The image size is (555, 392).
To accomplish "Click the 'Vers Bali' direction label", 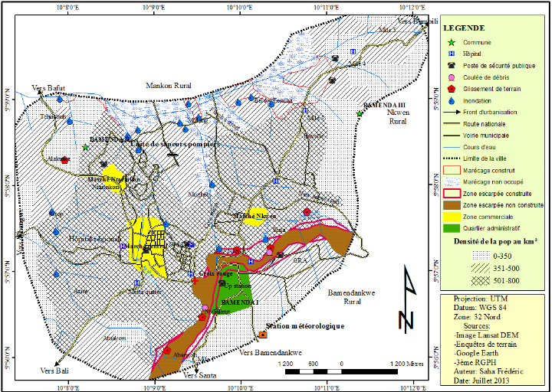I will [54, 371].
